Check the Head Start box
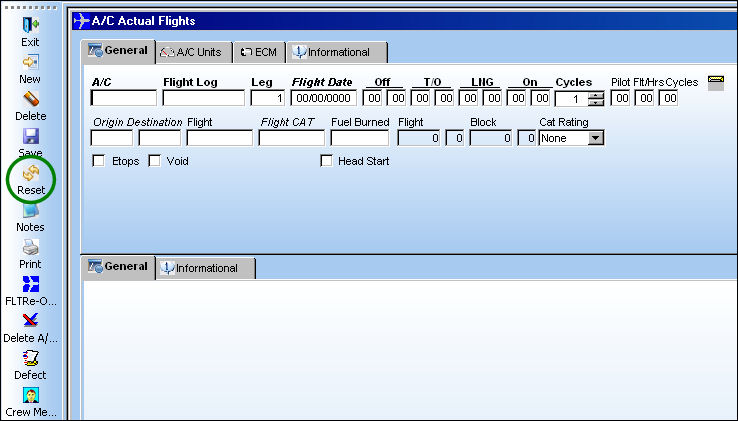The height and width of the screenshot is (421, 738). tap(326, 161)
